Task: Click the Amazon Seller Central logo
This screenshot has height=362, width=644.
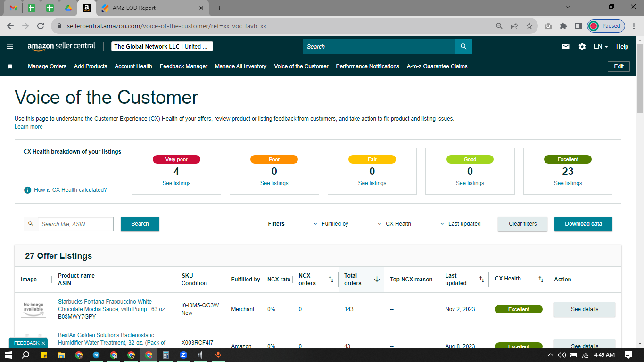Action: click(x=61, y=46)
